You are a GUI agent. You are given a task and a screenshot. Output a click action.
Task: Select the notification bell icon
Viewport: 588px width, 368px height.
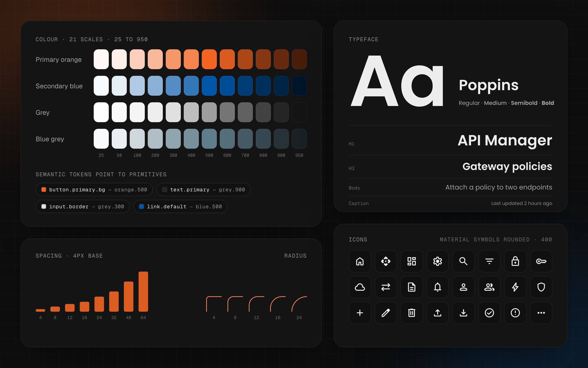[x=438, y=287]
